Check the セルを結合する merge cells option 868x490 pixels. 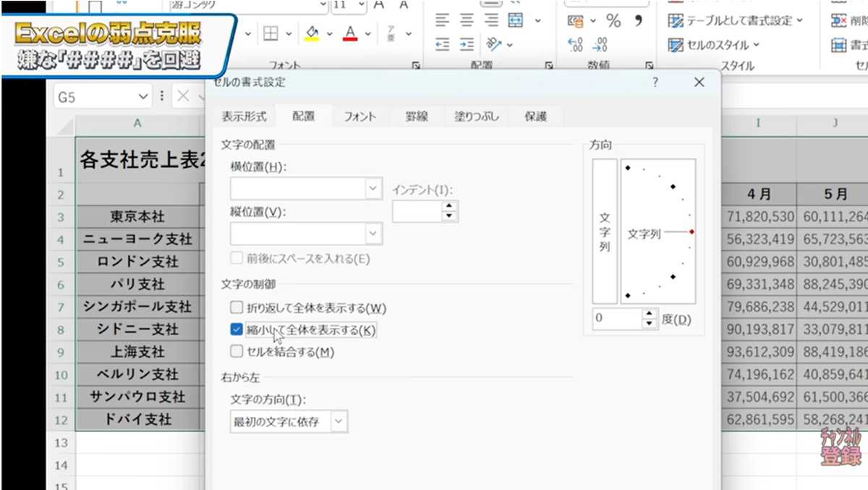[x=237, y=352]
